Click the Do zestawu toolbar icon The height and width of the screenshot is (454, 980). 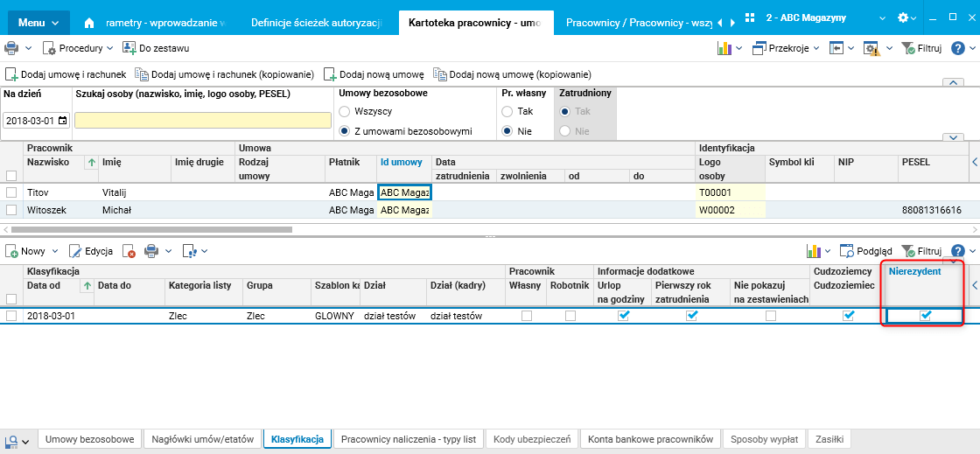(x=129, y=48)
